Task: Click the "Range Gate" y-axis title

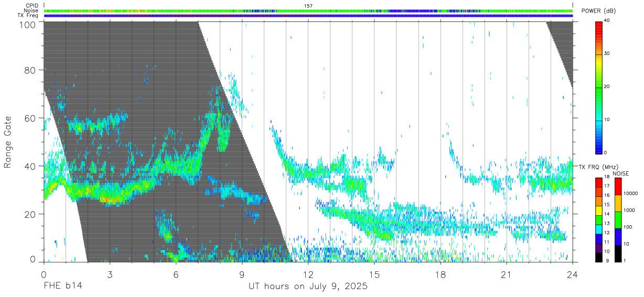Action: [8, 142]
